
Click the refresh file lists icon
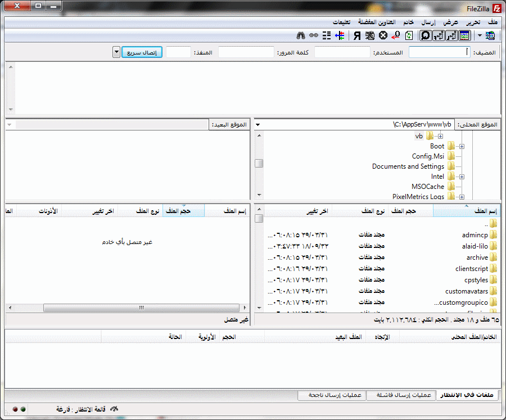pos(409,35)
